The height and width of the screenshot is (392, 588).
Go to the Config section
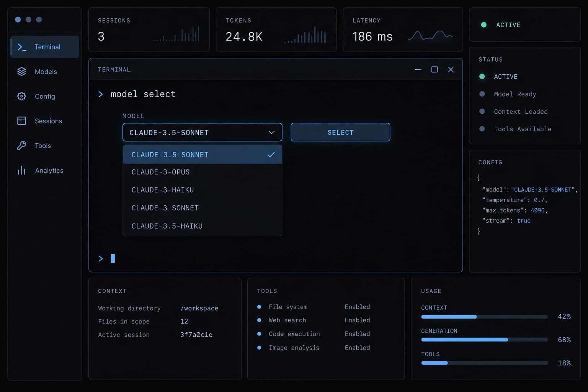coord(45,96)
